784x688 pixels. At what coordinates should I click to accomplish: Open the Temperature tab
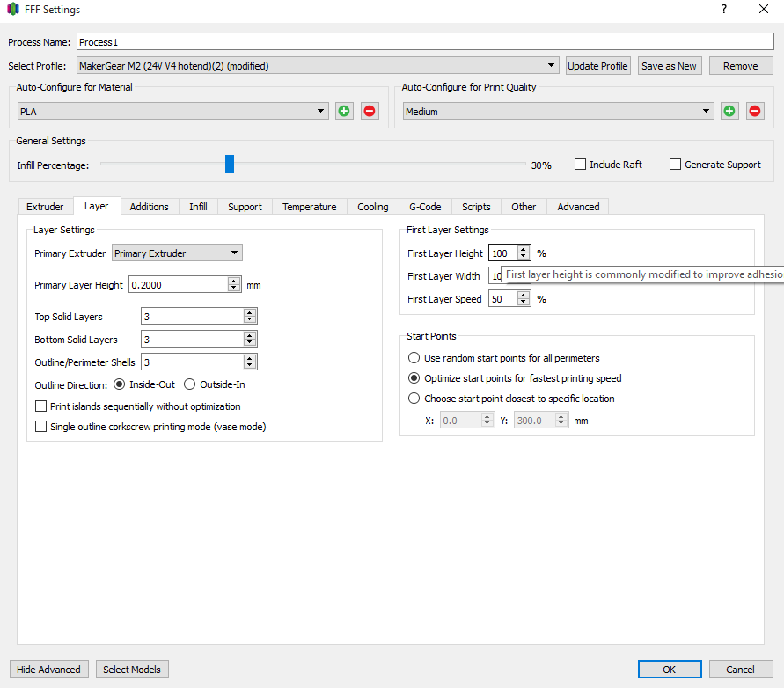point(309,207)
